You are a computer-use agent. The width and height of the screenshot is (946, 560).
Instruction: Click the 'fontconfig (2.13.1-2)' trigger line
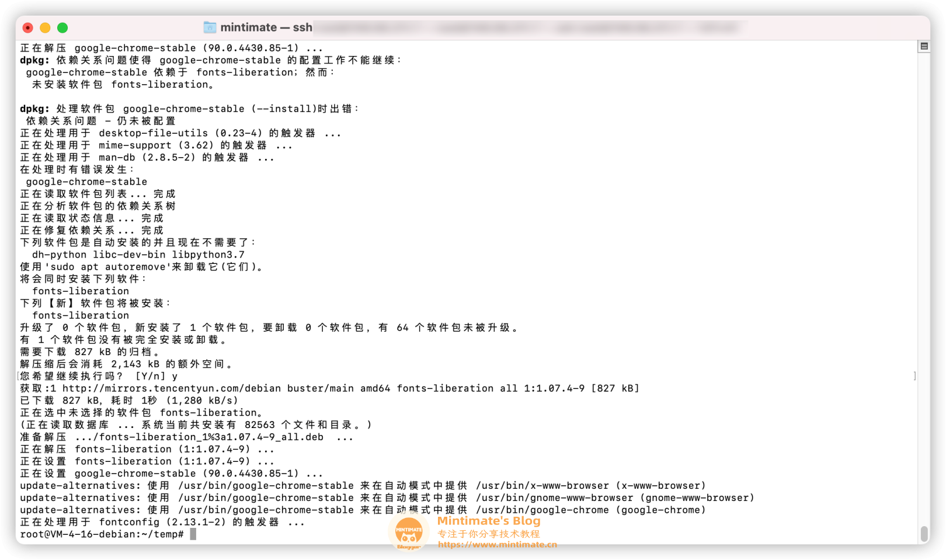point(162,522)
